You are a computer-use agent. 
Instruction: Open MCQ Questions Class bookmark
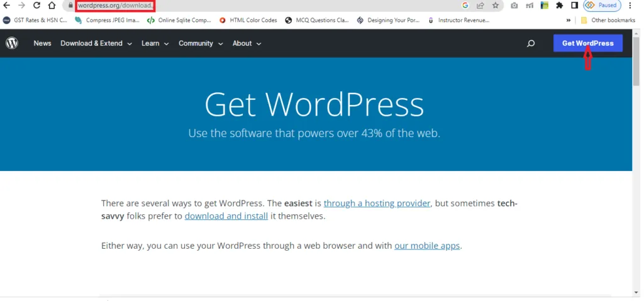point(317,20)
